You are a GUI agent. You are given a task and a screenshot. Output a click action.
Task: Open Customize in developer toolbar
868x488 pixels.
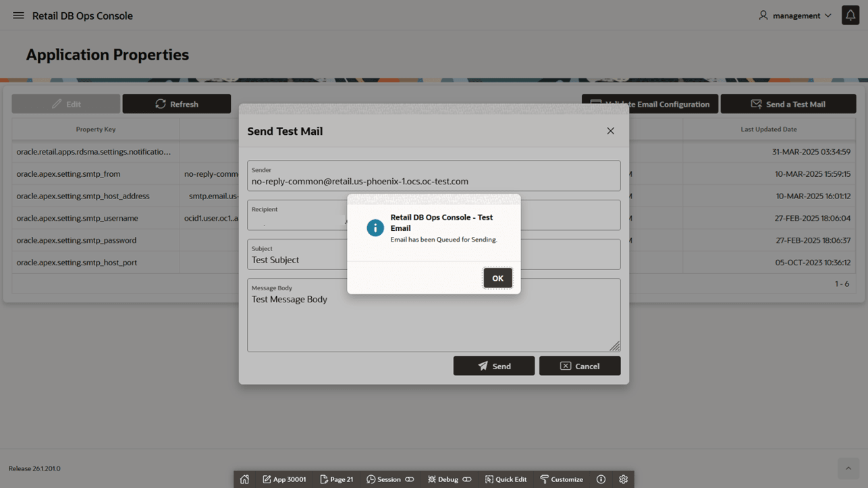(562, 479)
